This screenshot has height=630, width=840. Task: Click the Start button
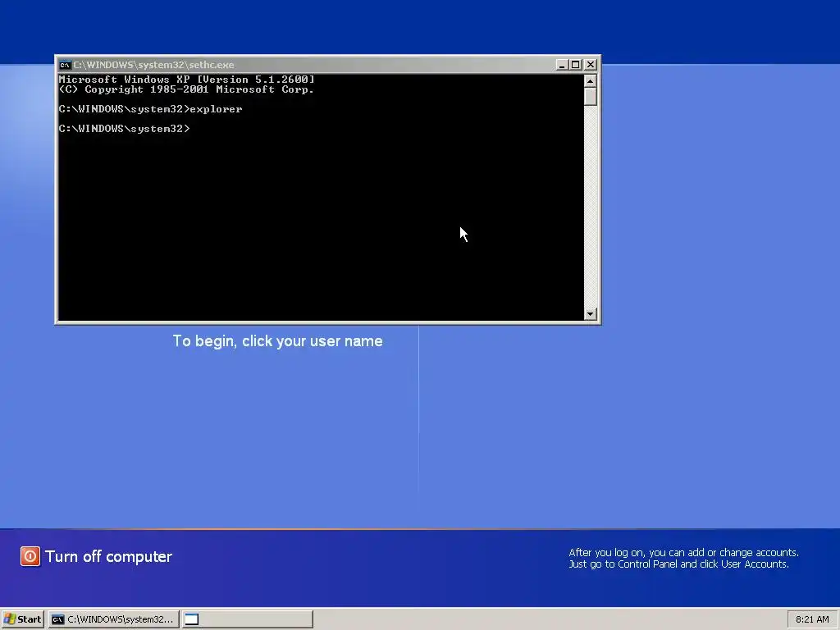[22, 619]
